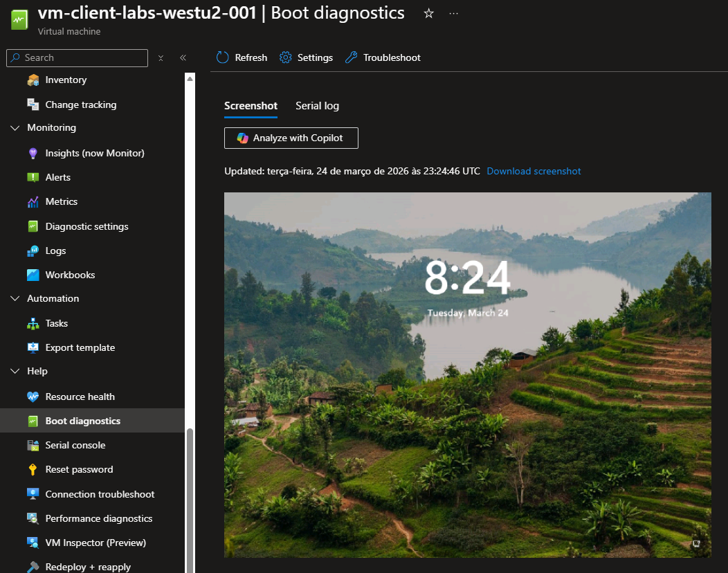Click the Refresh icon in the toolbar
Screen dimensions: 728x573
coord(222,57)
